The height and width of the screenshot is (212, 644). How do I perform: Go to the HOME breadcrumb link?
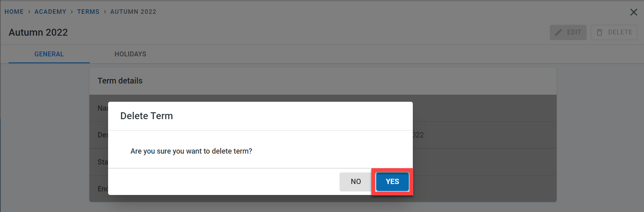[14, 12]
